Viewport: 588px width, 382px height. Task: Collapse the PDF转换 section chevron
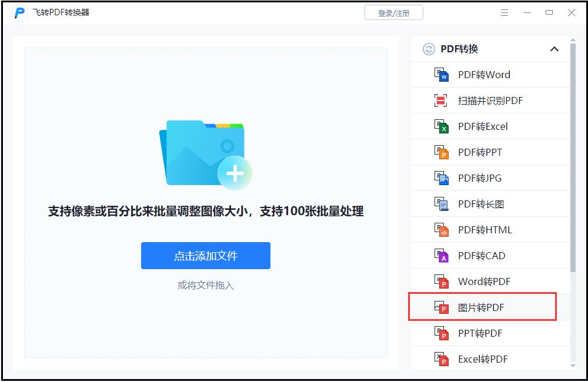[554, 49]
